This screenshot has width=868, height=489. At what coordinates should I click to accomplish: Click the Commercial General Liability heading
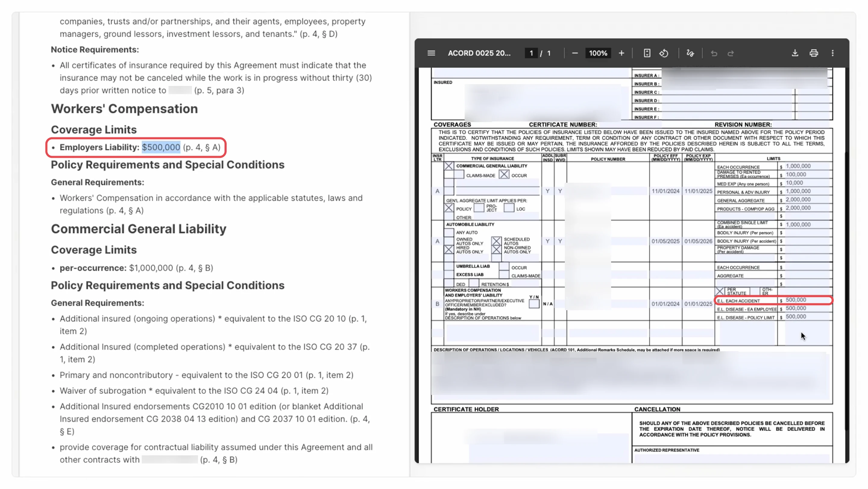click(x=139, y=229)
